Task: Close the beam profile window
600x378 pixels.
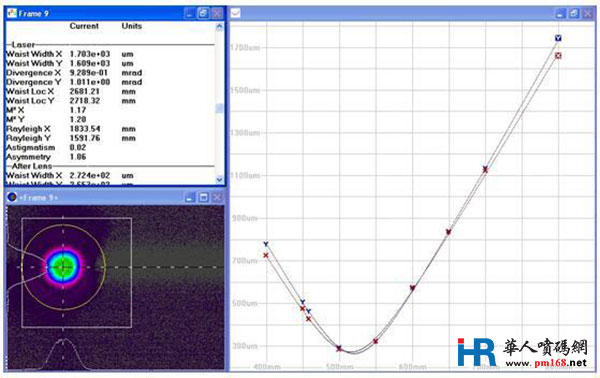Action: pyautogui.click(x=217, y=197)
